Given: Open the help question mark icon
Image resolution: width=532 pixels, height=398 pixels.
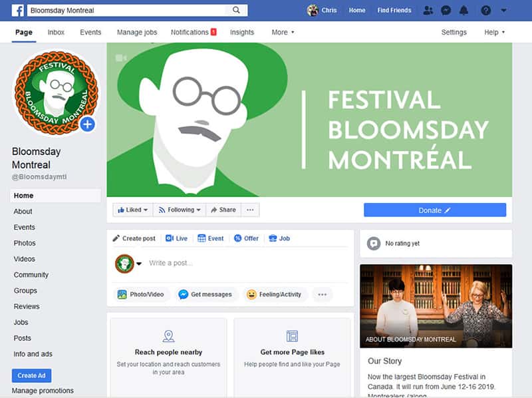Looking at the screenshot, I should pos(486,11).
